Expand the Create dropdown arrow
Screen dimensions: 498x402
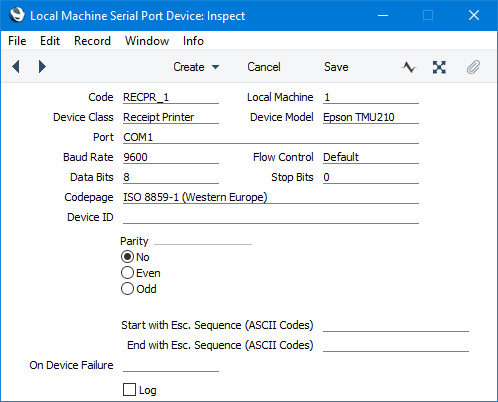[216, 67]
